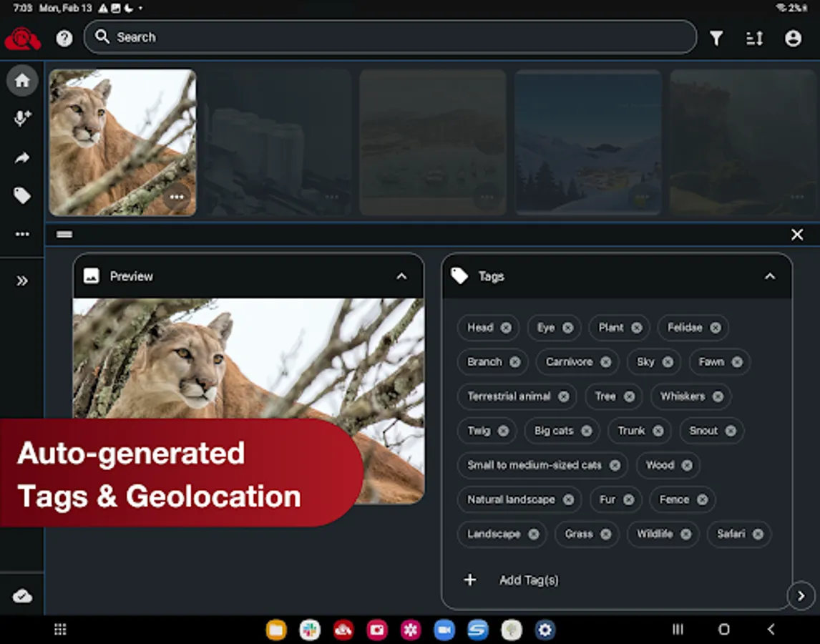Open the tags icon in sidebar
The height and width of the screenshot is (644, 820).
(x=22, y=195)
